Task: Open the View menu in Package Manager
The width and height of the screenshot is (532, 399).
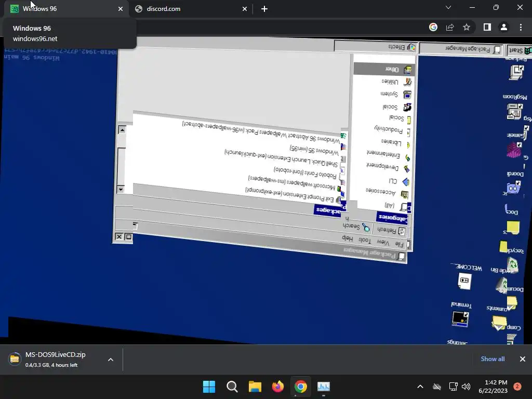Action: 383,242
